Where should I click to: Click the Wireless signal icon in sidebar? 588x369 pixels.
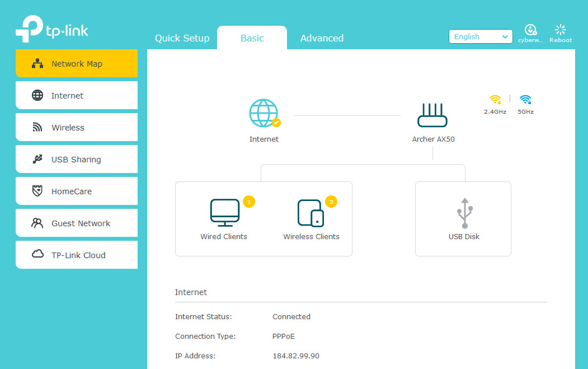[x=37, y=127]
